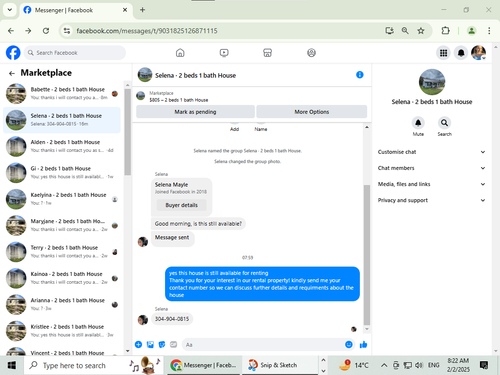
Task: Open the Babette conversation
Action: [62, 93]
